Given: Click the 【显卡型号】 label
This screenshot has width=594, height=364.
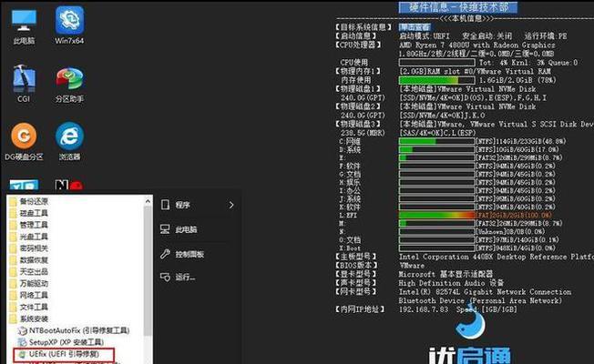Looking at the screenshot, I should tap(355, 274).
